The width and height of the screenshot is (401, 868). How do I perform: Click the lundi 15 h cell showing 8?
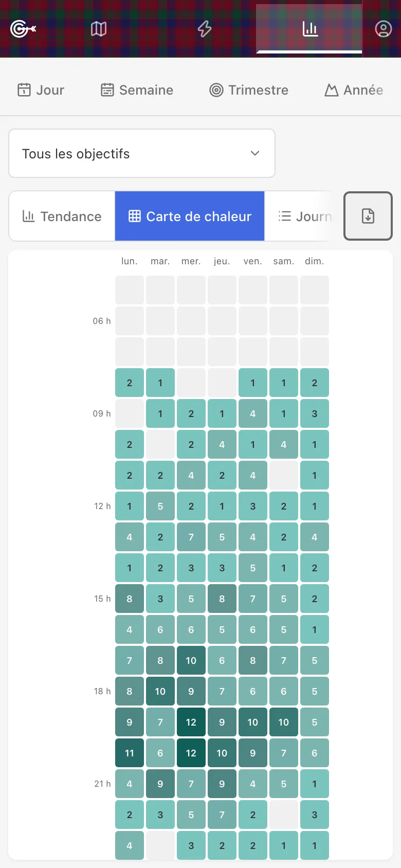(x=130, y=599)
